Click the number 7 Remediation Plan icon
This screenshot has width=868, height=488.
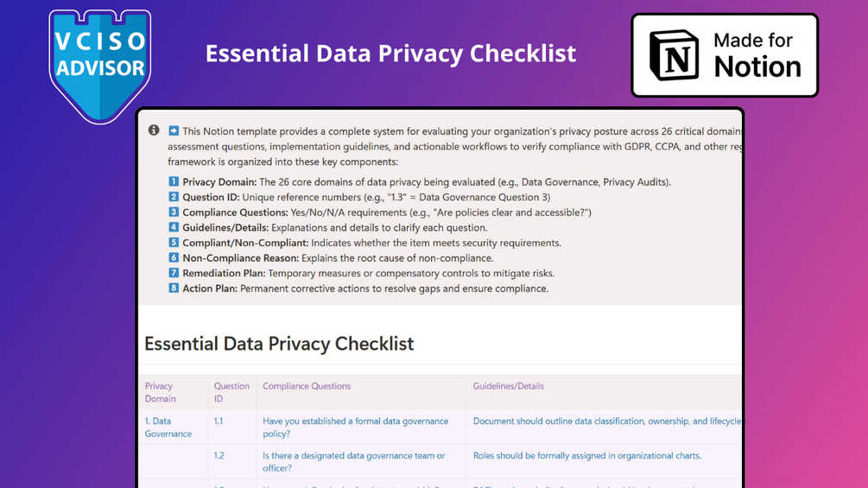click(174, 273)
